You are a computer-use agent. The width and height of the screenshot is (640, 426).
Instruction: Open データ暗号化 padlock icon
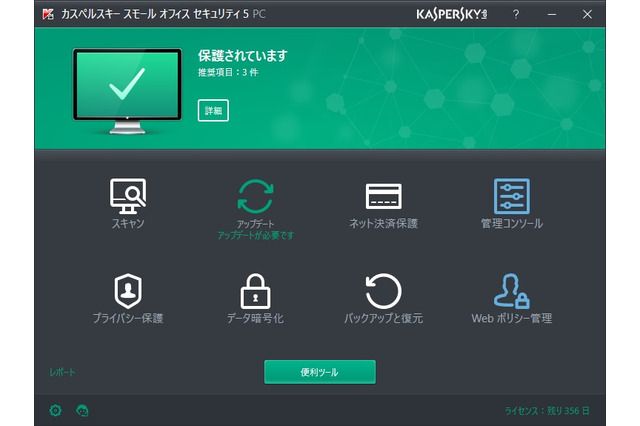click(x=256, y=291)
